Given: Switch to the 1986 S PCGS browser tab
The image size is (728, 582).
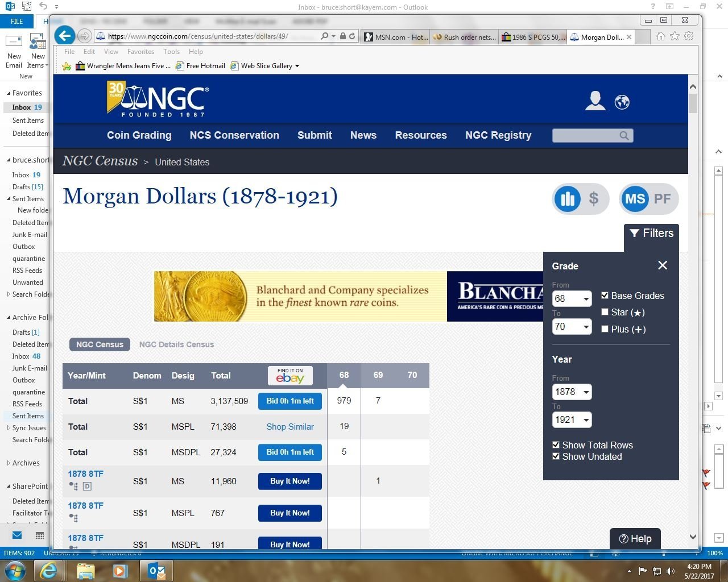Looking at the screenshot, I should 533,37.
